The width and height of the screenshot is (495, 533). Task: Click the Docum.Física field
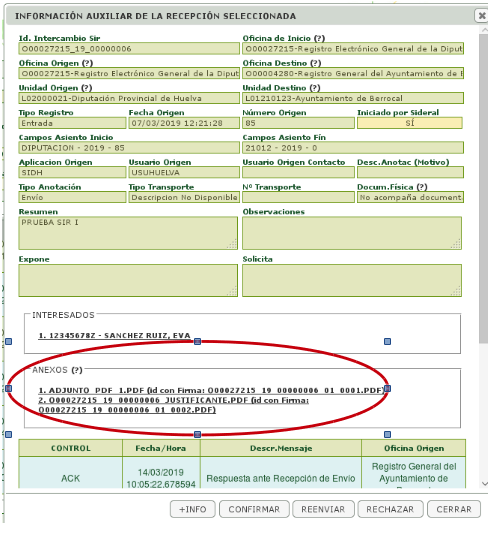(x=410, y=197)
